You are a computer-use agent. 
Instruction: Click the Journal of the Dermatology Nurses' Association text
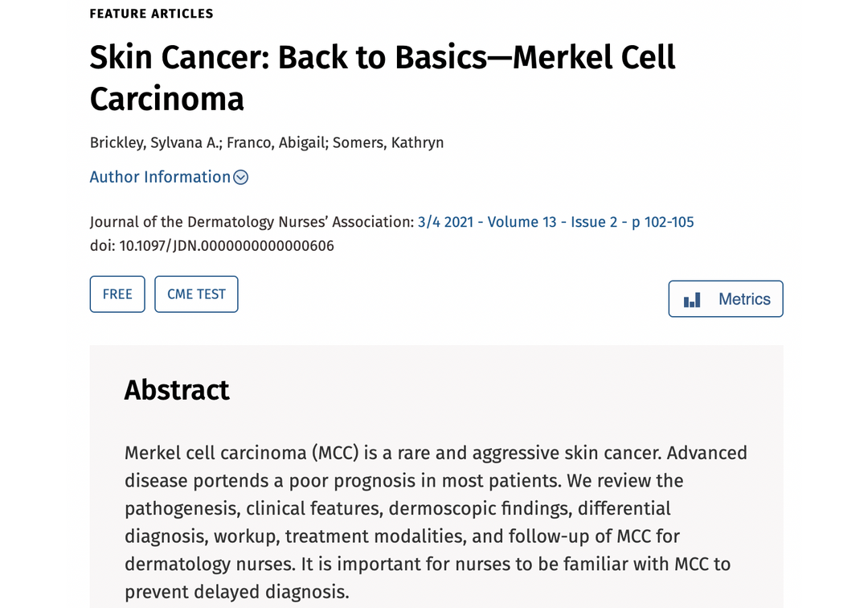pyautogui.click(x=252, y=222)
